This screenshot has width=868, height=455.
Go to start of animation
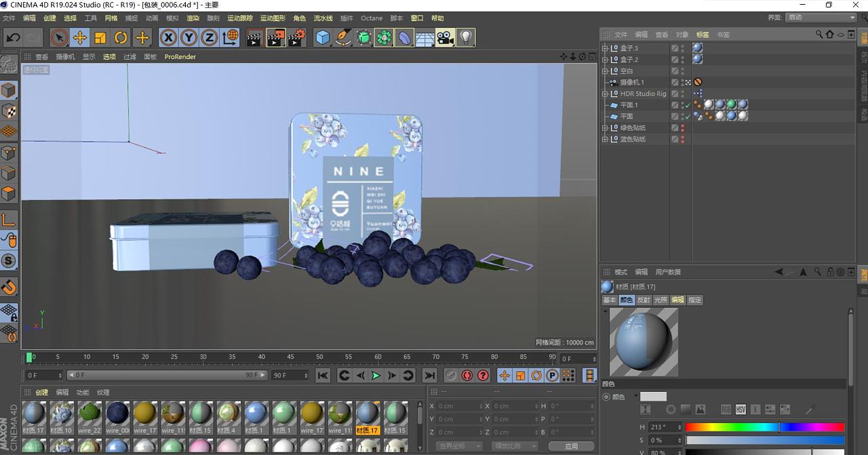click(323, 376)
